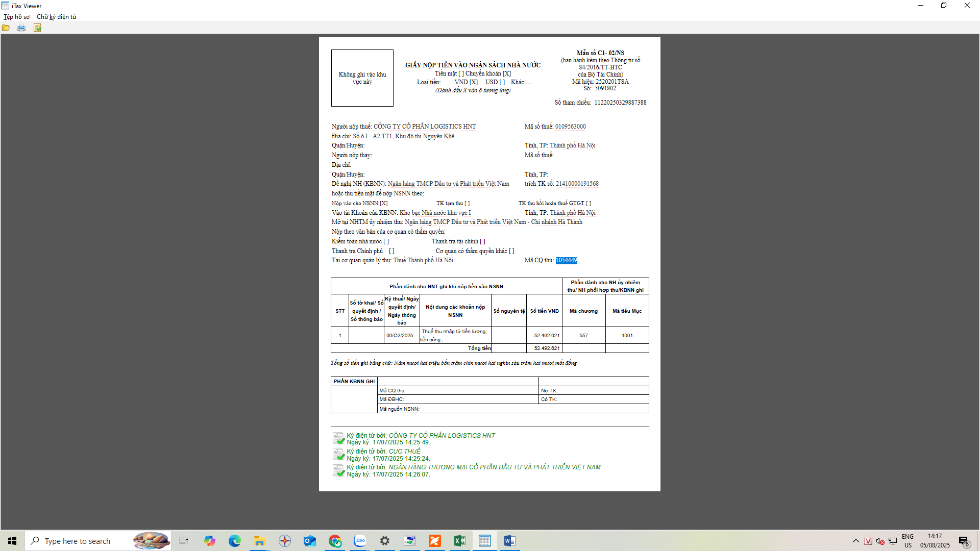Viewport: 980px width, 551px height.
Task: Click the bank signature verified icon
Action: click(x=338, y=470)
